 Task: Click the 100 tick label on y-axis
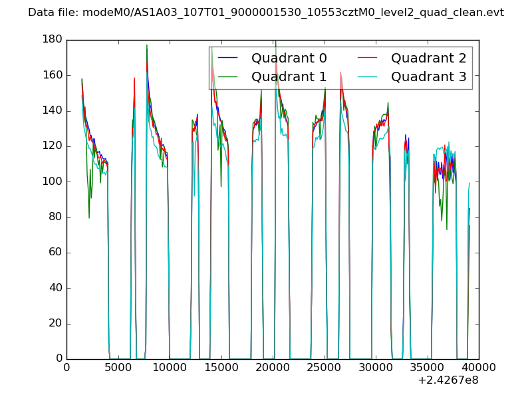(53, 182)
